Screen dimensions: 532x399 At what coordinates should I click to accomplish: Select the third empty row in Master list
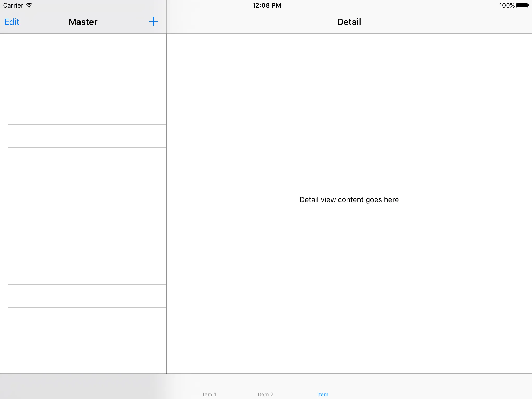(83, 90)
